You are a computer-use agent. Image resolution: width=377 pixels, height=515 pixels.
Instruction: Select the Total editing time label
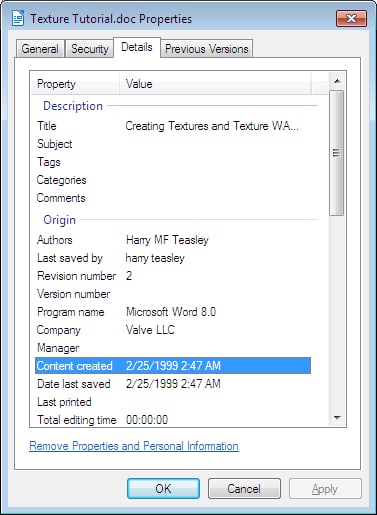tap(77, 420)
